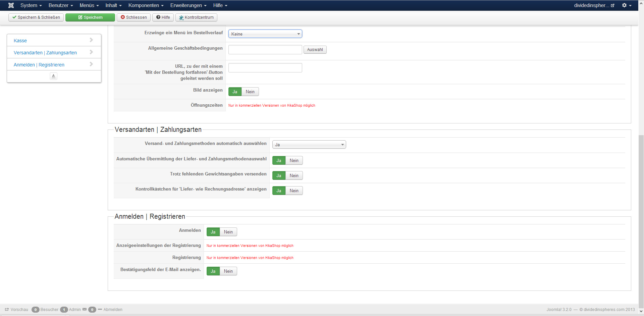Click Öffnungszeiten red commercial notice text
Image resolution: width=644 pixels, height=316 pixels.
click(x=272, y=105)
